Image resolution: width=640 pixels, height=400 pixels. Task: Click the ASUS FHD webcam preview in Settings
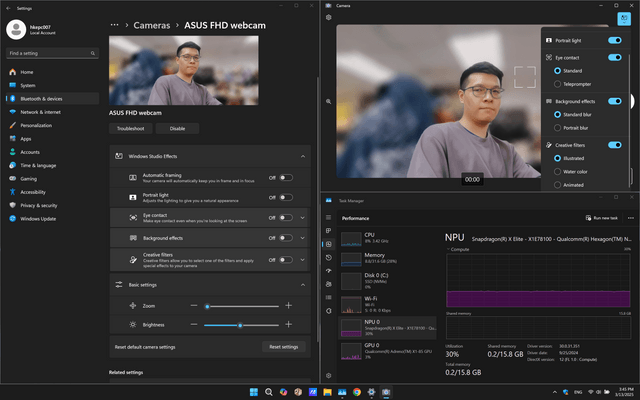tap(184, 70)
